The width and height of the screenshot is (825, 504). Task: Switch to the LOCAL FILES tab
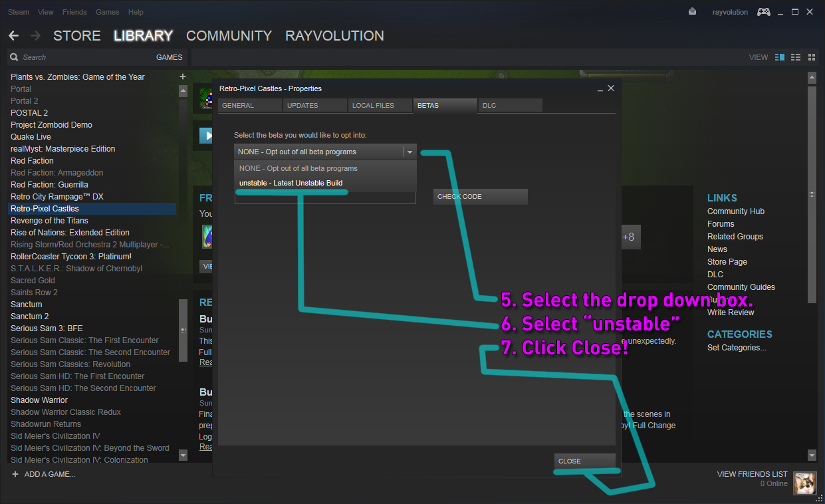[380, 105]
